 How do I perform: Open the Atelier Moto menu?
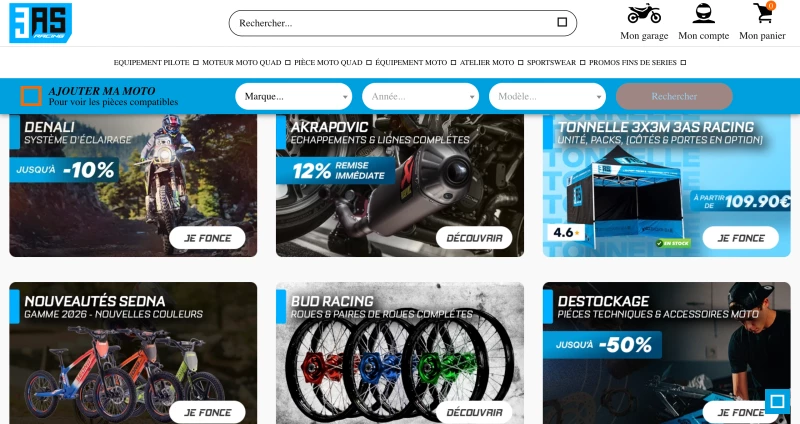pos(487,63)
